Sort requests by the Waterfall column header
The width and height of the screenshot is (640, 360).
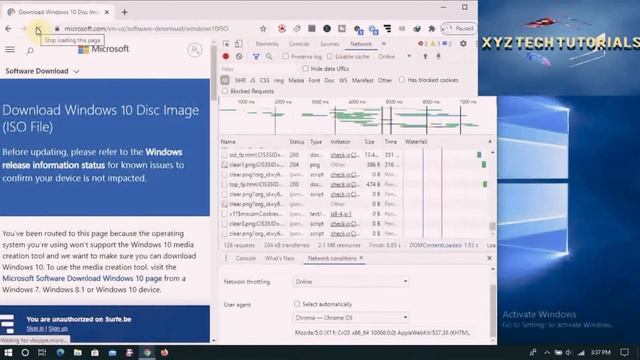point(416,142)
